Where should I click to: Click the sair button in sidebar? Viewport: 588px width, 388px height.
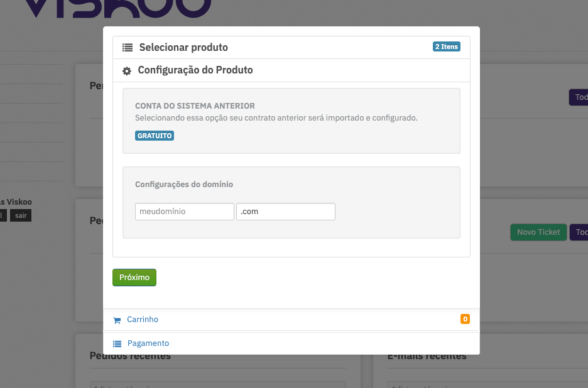(x=21, y=215)
